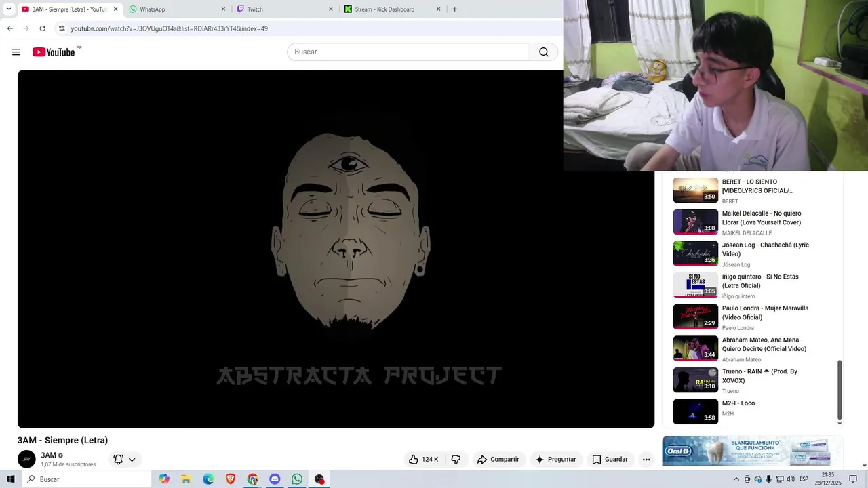Open Discord from the taskbar

coord(275,479)
